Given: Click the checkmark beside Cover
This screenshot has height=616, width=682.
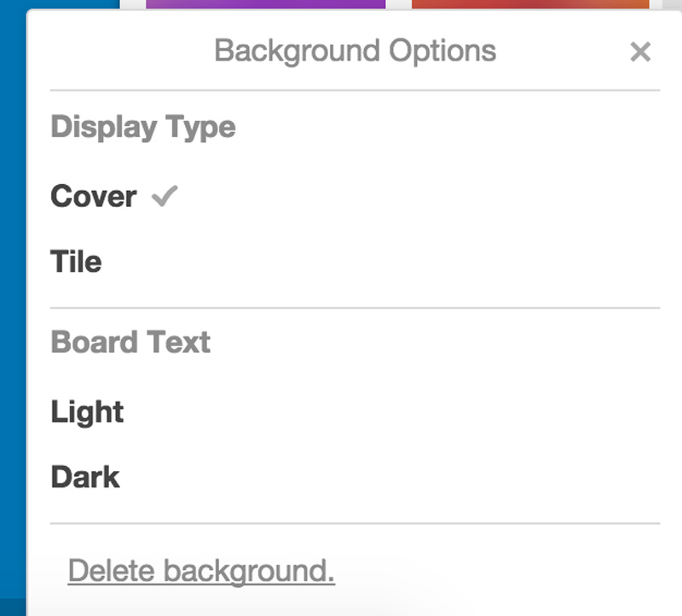Looking at the screenshot, I should pos(164,197).
